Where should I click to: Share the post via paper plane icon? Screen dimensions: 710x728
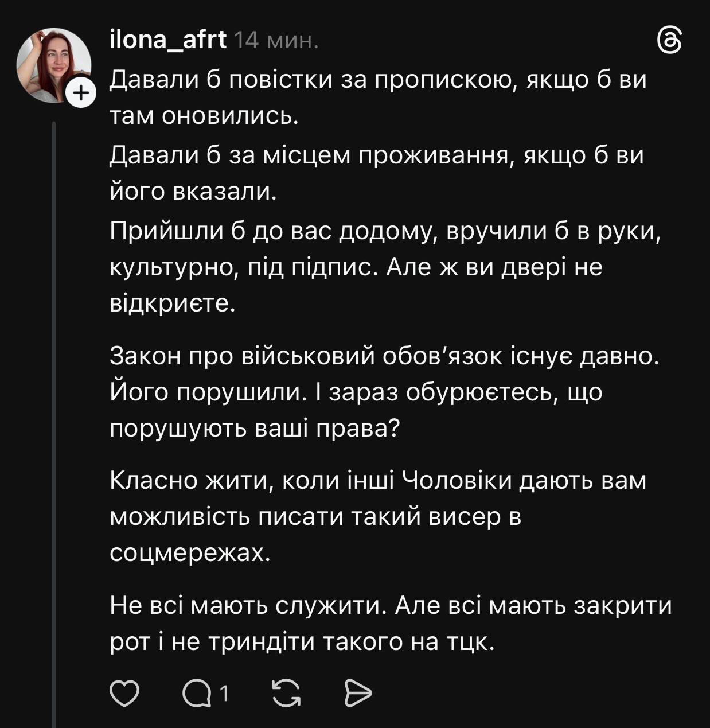click(358, 694)
